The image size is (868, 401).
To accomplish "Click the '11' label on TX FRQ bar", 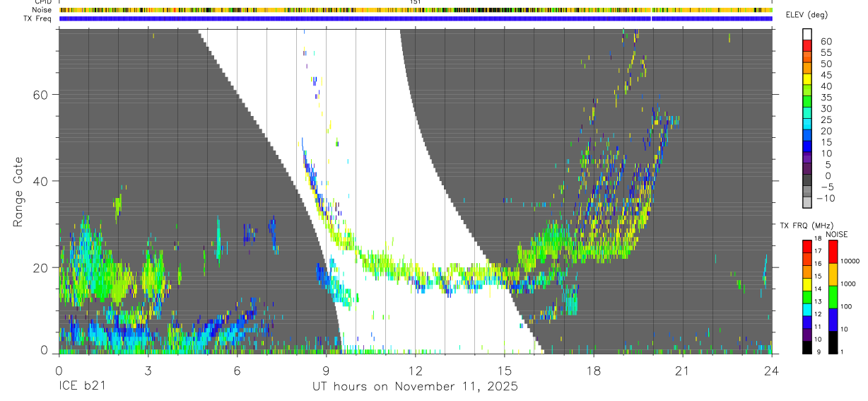I will (x=818, y=327).
